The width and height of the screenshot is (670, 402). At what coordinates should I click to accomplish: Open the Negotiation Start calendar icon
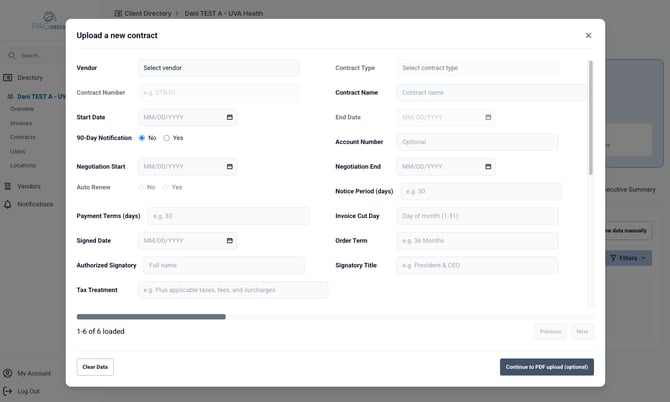pos(229,167)
